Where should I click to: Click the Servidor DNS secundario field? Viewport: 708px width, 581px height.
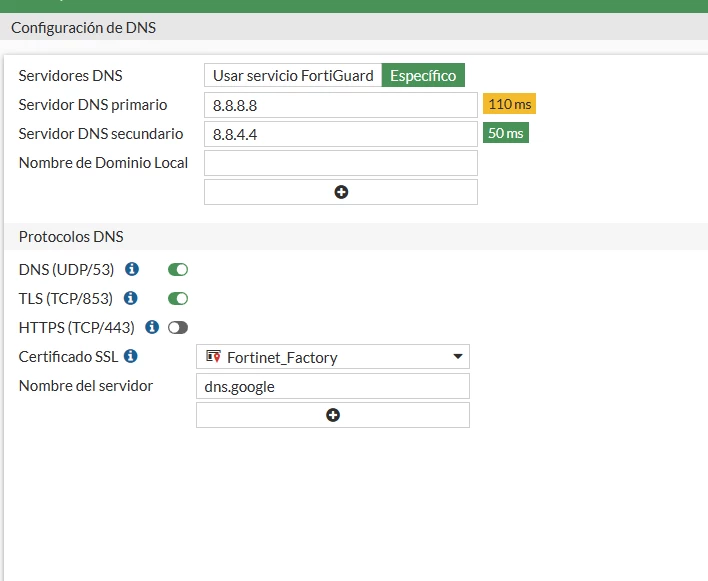(x=341, y=134)
